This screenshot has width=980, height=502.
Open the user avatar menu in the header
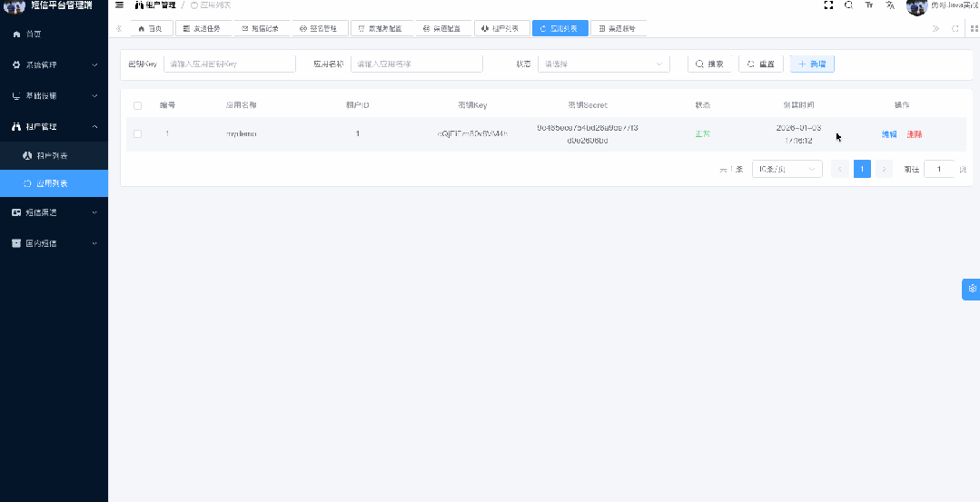(916, 6)
